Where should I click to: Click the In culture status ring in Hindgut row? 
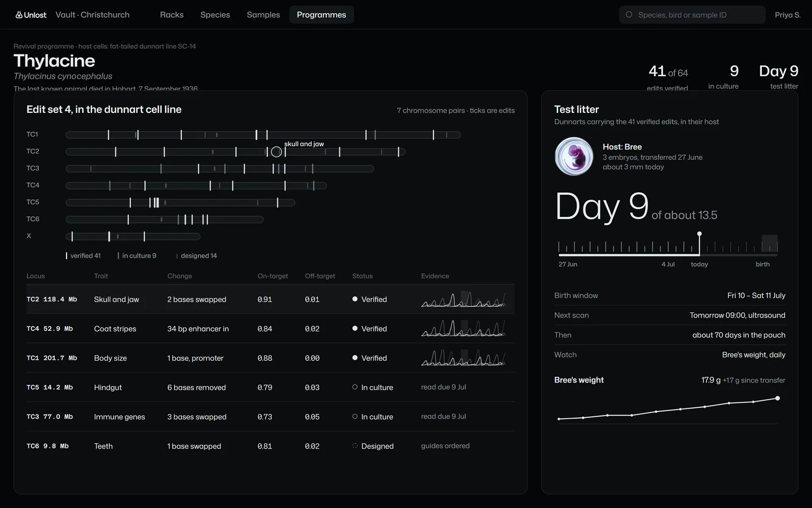pyautogui.click(x=355, y=387)
